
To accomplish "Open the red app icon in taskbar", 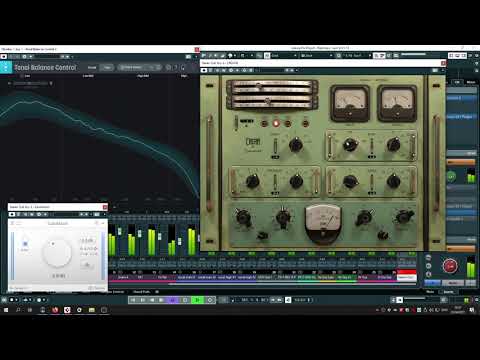I will (x=55, y=310).
